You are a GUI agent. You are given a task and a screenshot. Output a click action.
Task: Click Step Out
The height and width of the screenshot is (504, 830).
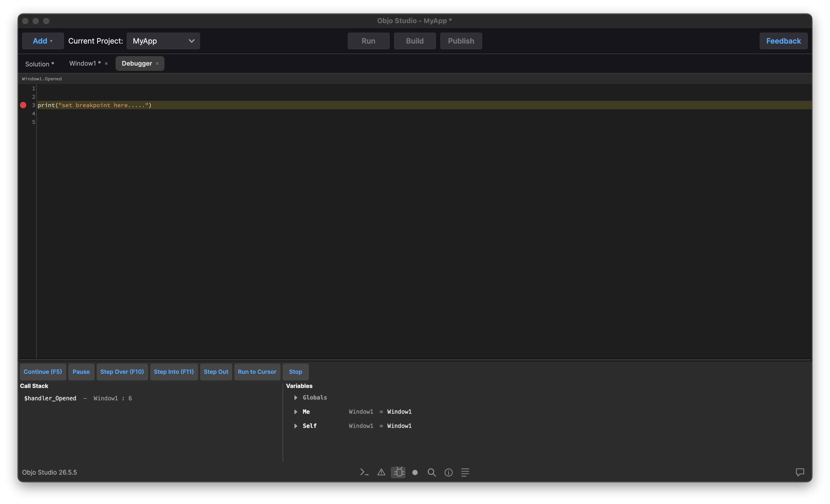click(216, 372)
